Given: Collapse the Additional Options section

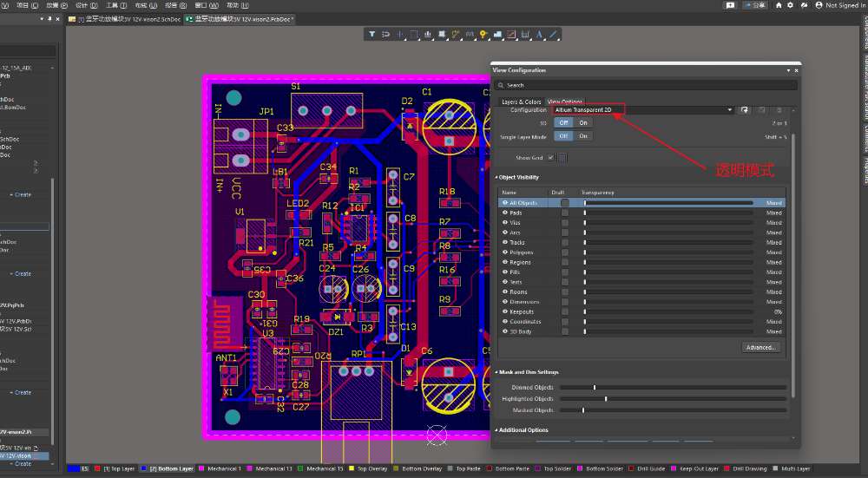Looking at the screenshot, I should 496,430.
